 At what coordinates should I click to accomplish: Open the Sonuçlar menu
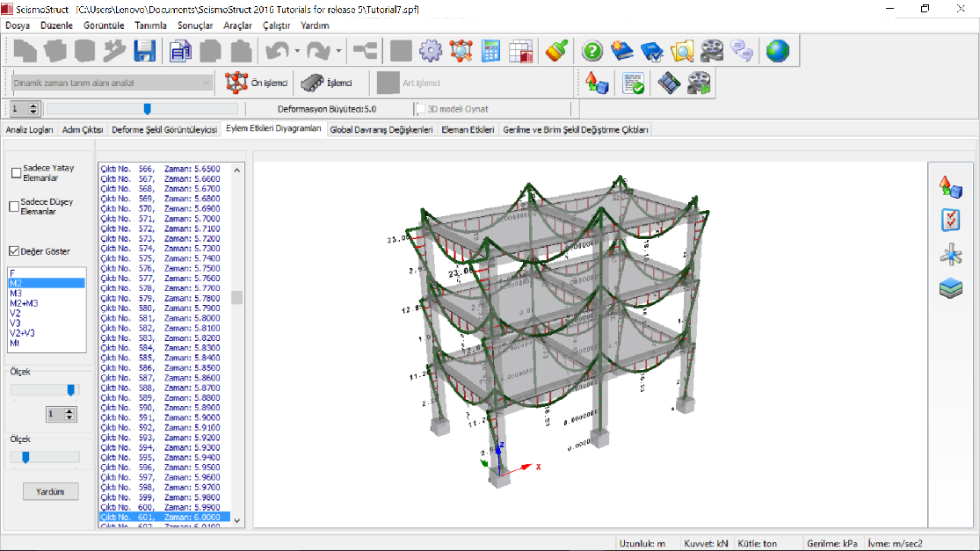195,25
